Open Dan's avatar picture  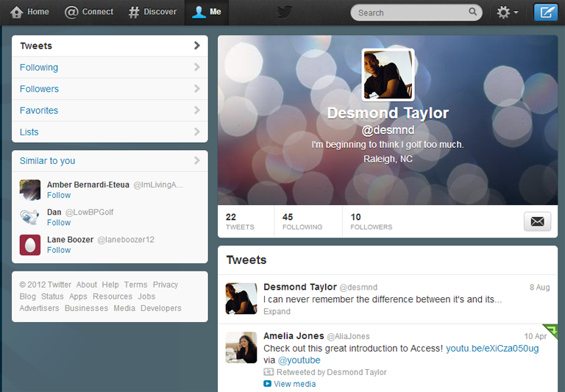(x=30, y=217)
